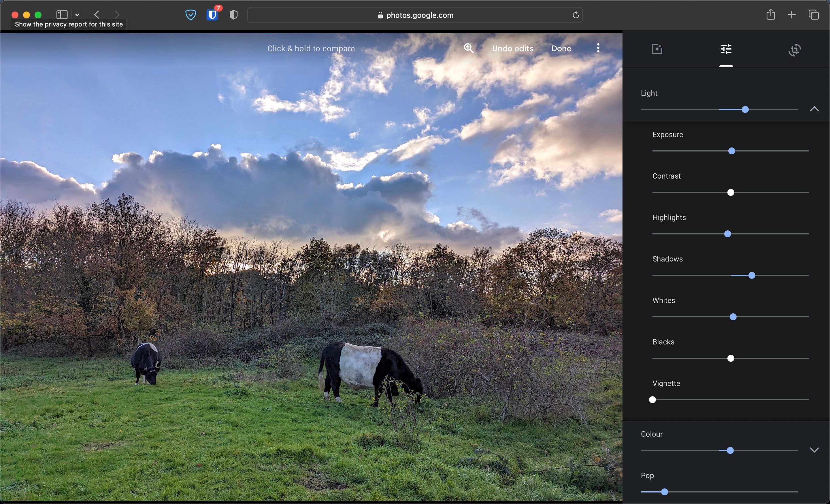830x504 pixels.
Task: Click the Safari Share icon
Action: tap(770, 14)
